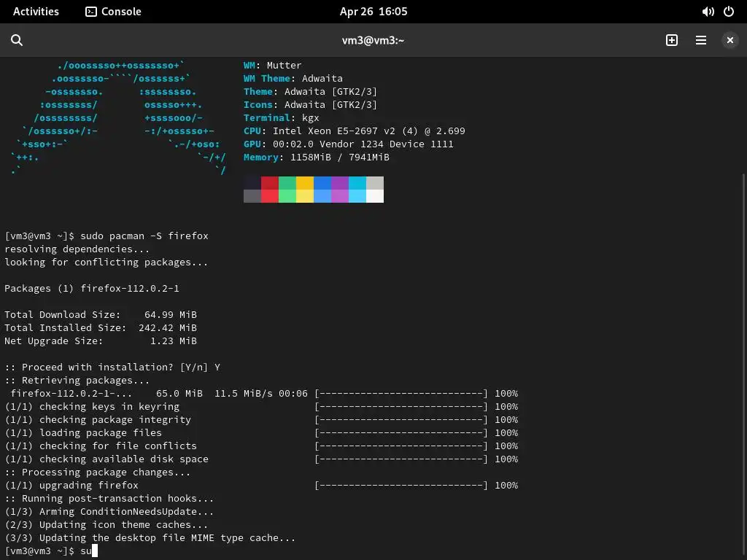Click ':: Running post-transaction hooks...' line
This screenshot has height=560, width=747.
pyautogui.click(x=109, y=499)
